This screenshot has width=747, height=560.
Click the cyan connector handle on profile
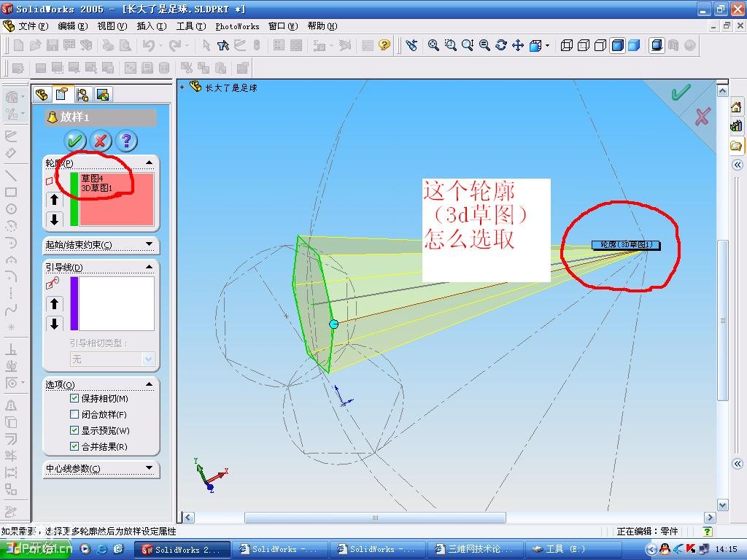pyautogui.click(x=334, y=324)
